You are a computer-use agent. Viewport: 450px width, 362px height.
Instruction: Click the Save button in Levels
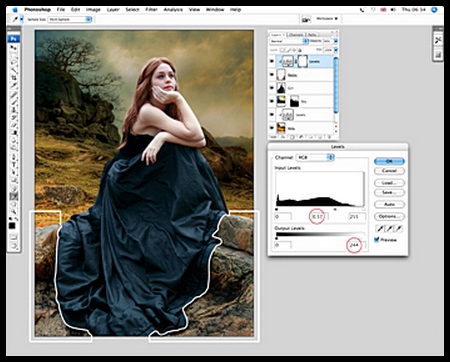(x=389, y=192)
